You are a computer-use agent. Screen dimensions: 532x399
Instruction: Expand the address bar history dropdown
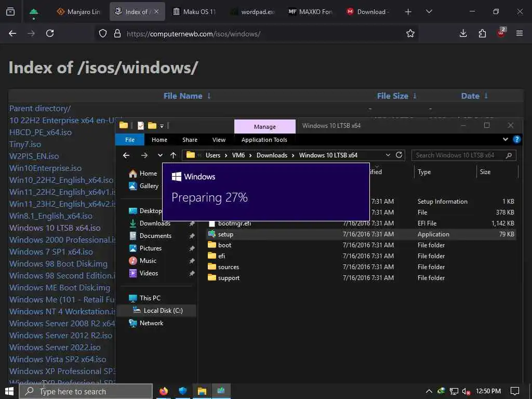click(388, 155)
